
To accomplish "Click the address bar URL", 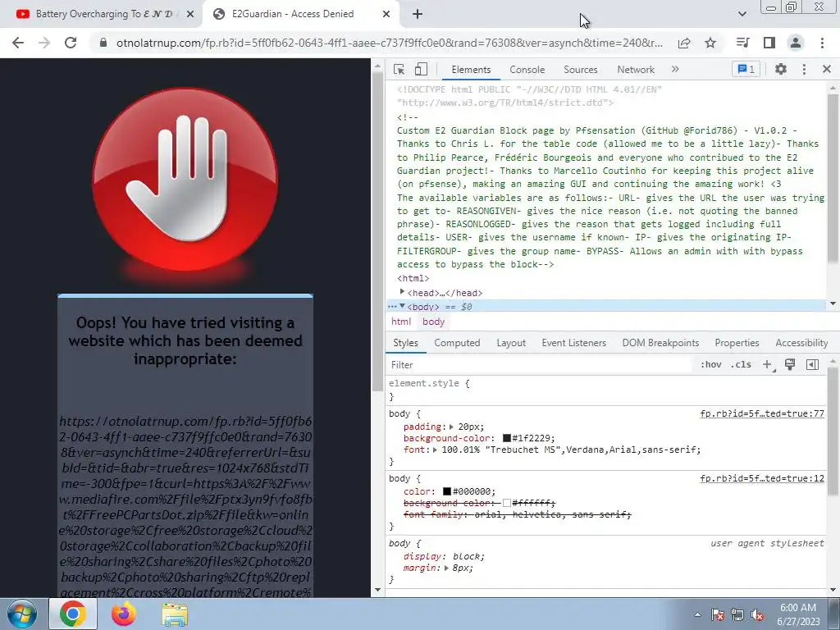I will click(x=390, y=43).
